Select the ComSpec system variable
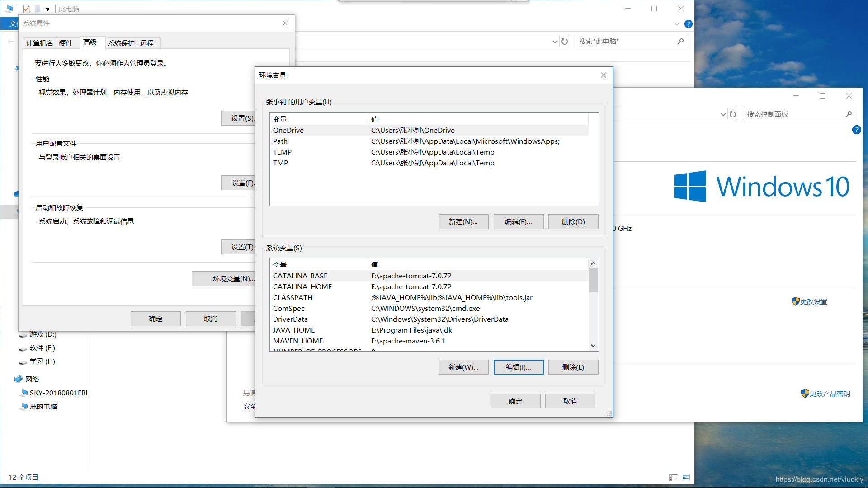Screen dimensions: 868x488 click(429, 308)
